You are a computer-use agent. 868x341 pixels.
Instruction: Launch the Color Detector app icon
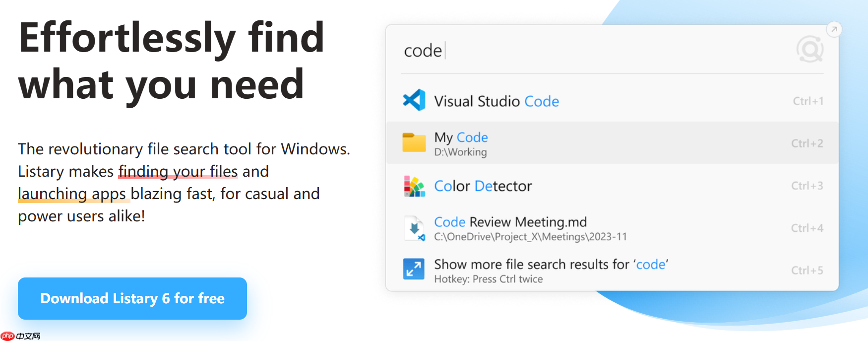pos(414,186)
